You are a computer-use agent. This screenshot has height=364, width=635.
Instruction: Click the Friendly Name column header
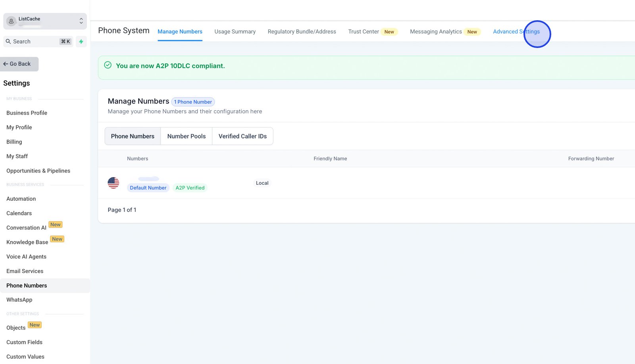pyautogui.click(x=330, y=159)
